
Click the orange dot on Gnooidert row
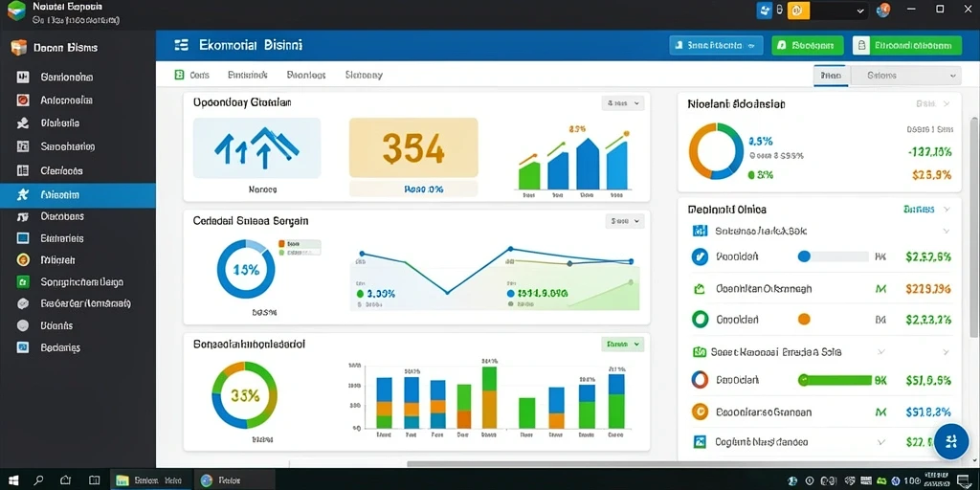[x=804, y=320]
